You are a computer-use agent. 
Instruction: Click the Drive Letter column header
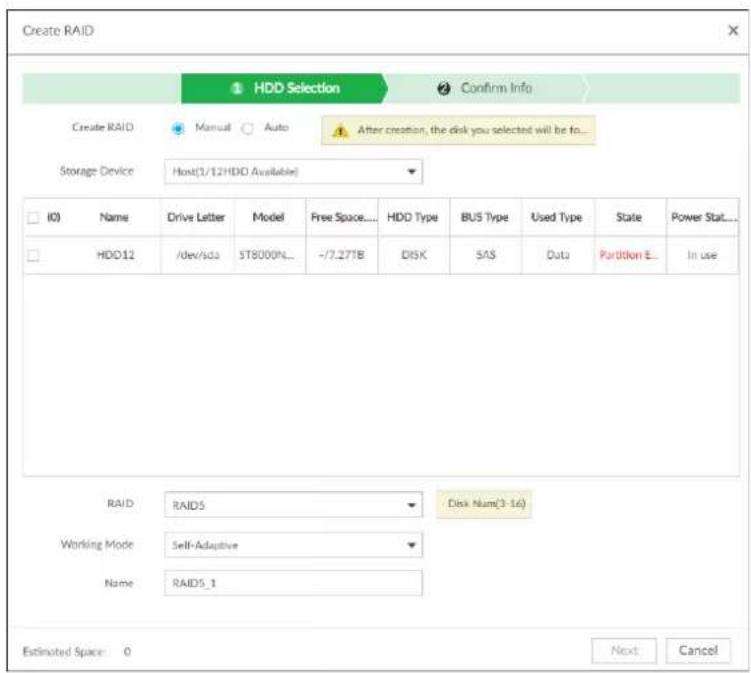coord(196,217)
